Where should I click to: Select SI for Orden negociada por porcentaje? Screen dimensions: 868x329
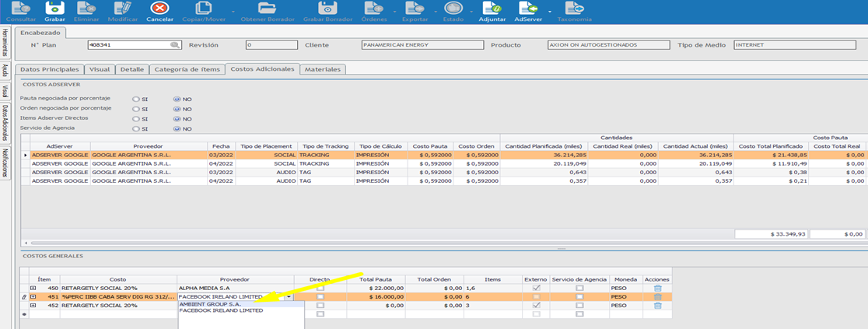(135, 109)
